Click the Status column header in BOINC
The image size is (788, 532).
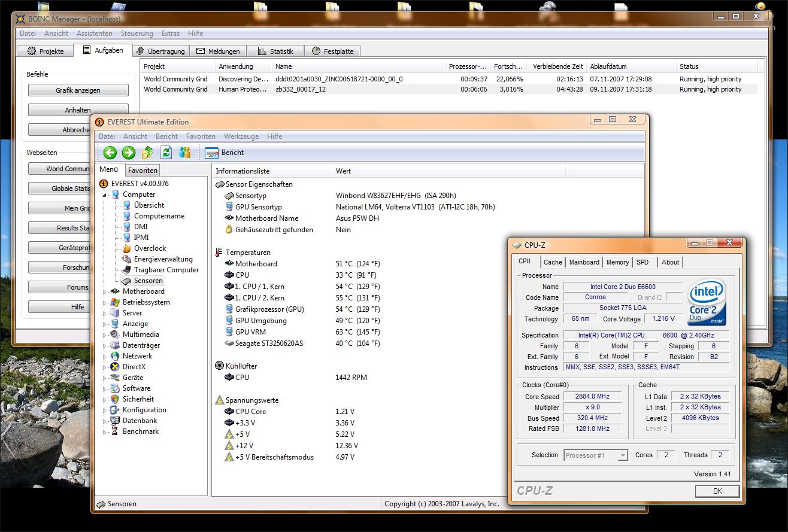(717, 66)
